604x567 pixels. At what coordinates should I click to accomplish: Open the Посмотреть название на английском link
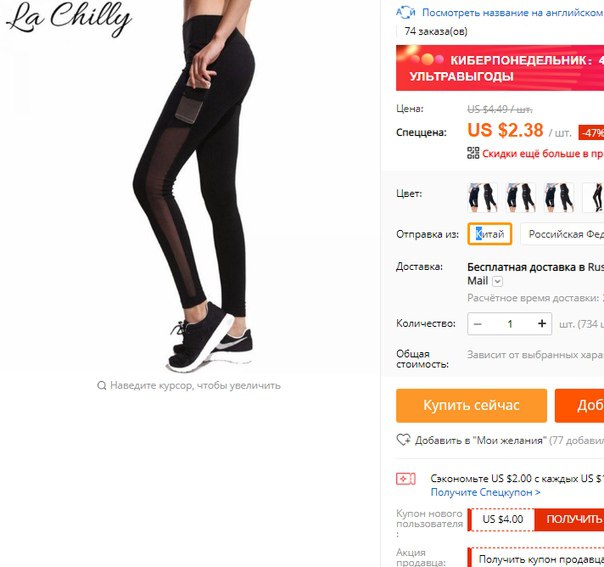[x=513, y=13]
